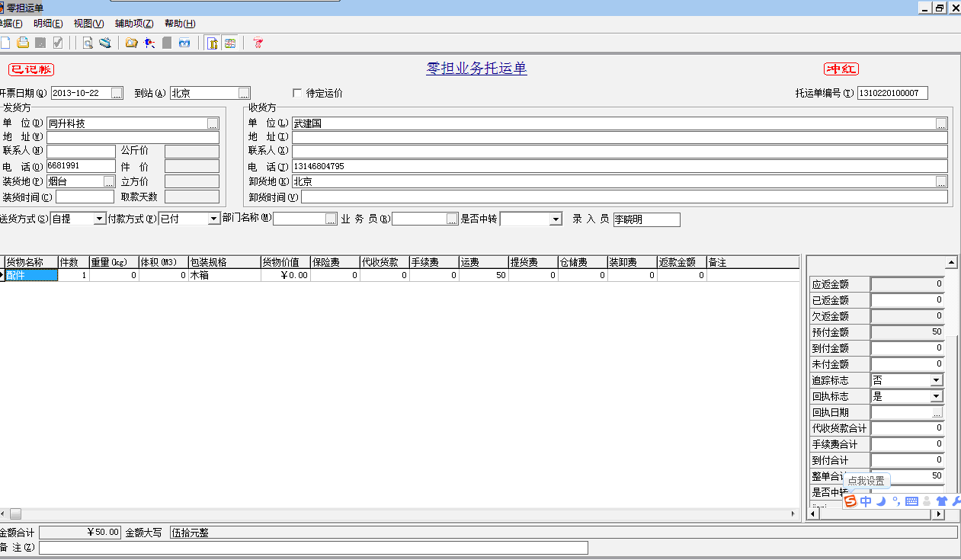This screenshot has height=560, width=961.
Task: Click the Sogou skin shirt icon
Action: [941, 501]
